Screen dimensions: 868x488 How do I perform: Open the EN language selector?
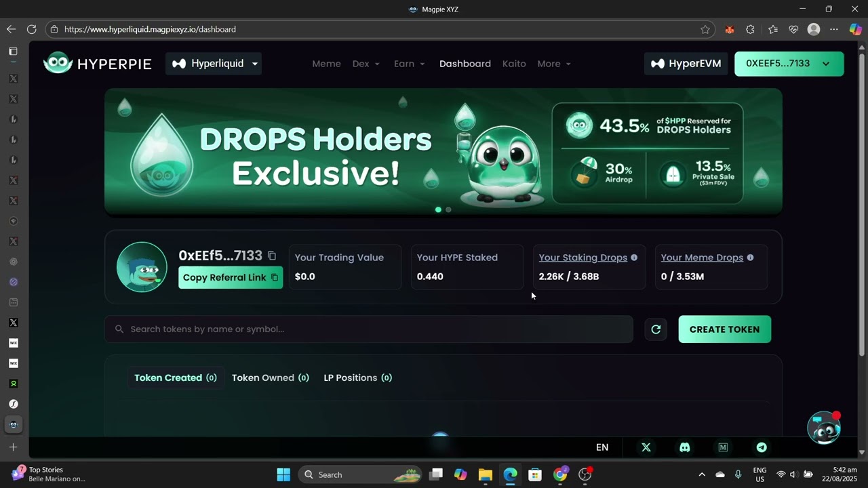[x=602, y=447]
